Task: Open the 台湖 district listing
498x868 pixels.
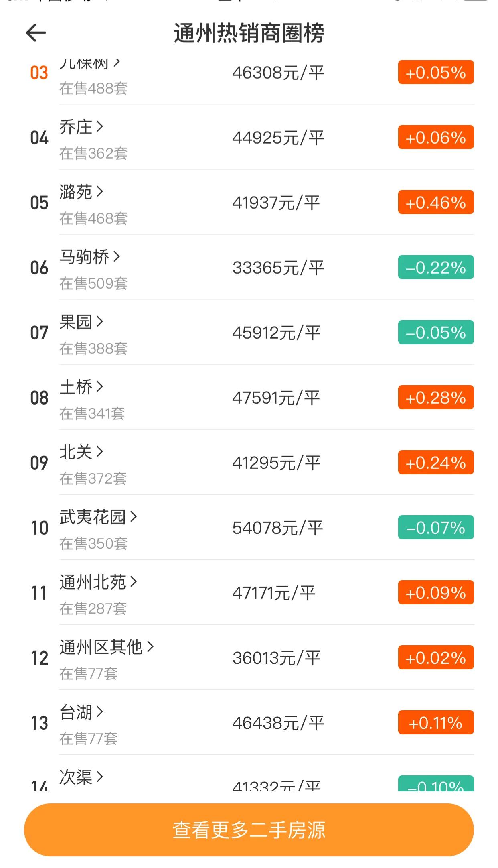Action: pos(76,712)
